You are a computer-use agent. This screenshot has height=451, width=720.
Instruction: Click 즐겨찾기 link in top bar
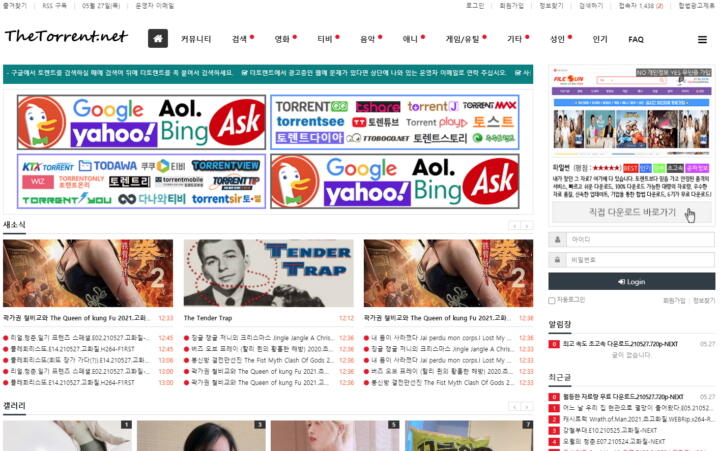(15, 6)
